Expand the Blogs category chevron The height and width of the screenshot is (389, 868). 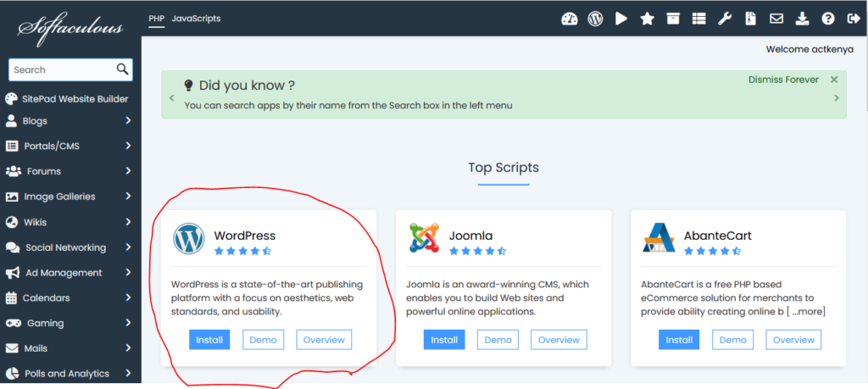pyautogui.click(x=129, y=120)
